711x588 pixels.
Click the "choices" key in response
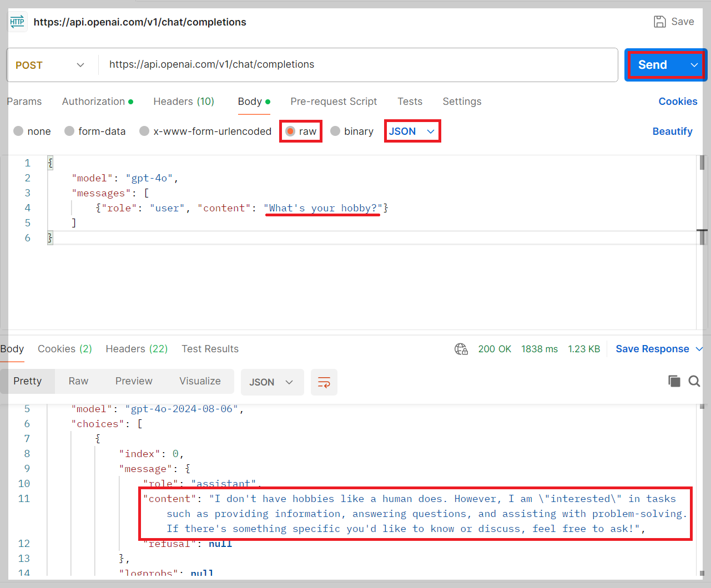(98, 424)
